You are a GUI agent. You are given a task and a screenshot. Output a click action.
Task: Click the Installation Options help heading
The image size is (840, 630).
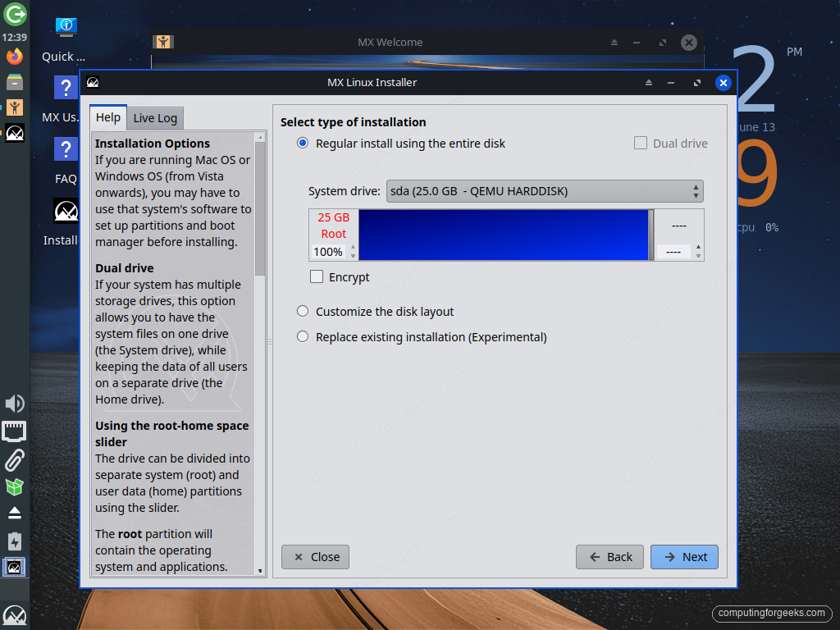tap(152, 144)
